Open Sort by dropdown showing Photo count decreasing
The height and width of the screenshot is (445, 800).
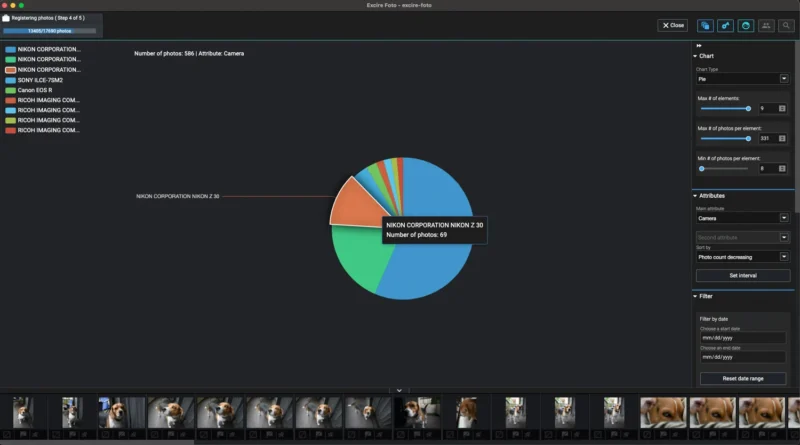point(743,257)
